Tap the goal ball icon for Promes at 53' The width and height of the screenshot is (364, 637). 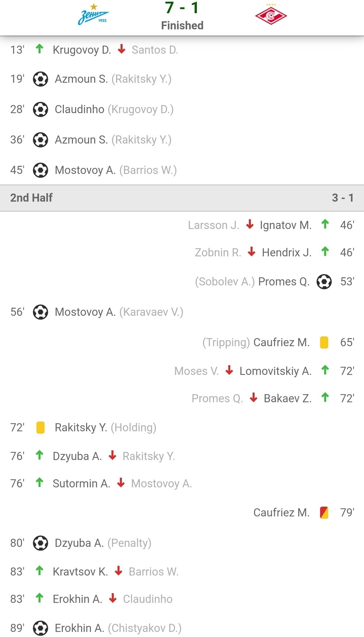point(324,282)
